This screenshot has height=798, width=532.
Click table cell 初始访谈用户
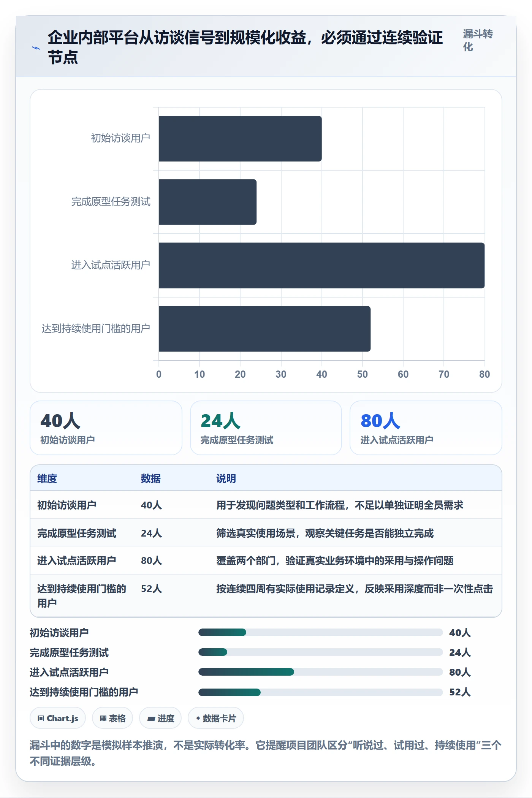click(x=67, y=505)
